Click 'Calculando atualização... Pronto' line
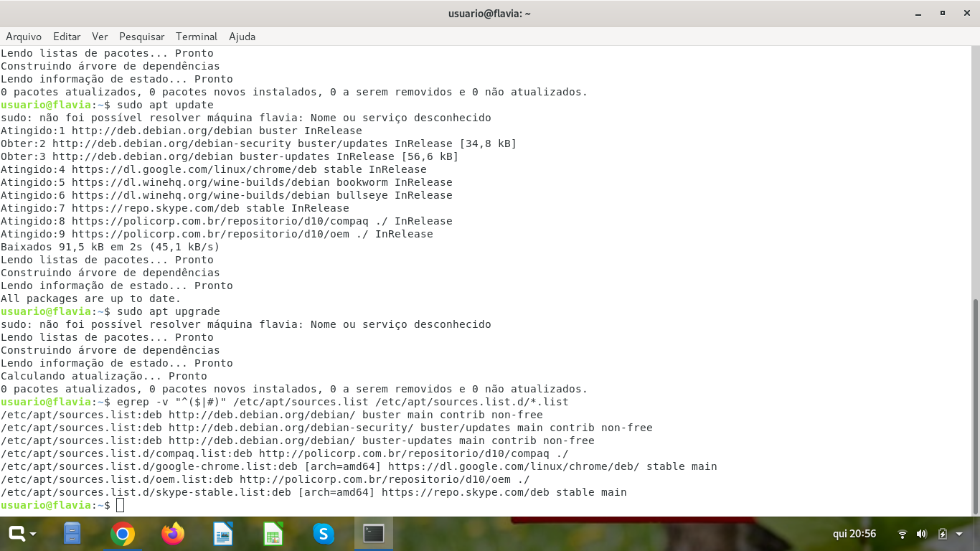Screen dimensions: 980x551 [104, 376]
